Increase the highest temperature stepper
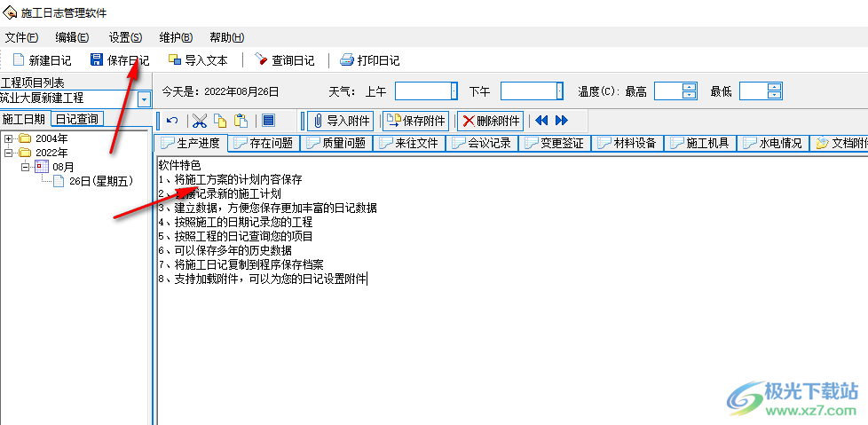The height and width of the screenshot is (425, 868). click(x=690, y=87)
